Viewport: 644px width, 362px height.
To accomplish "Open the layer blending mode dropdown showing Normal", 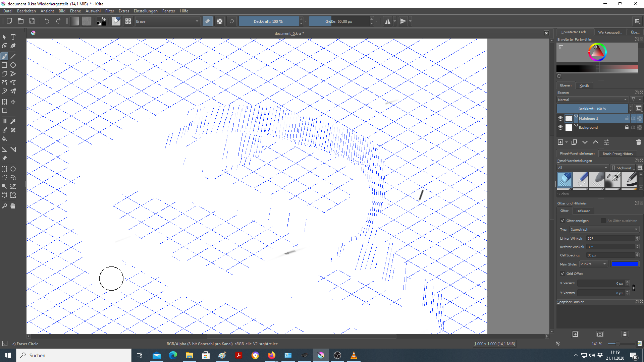I will point(592,100).
